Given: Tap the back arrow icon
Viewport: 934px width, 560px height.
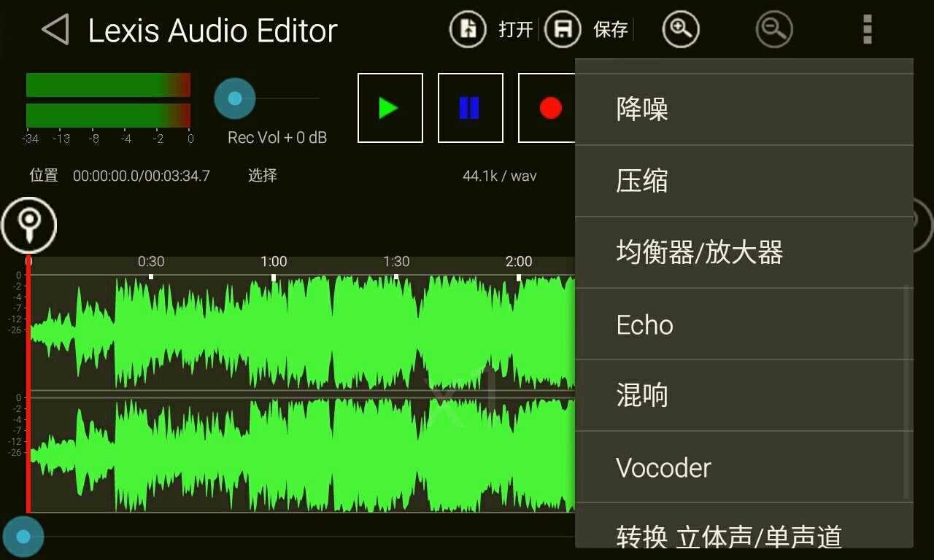Looking at the screenshot, I should (55, 30).
